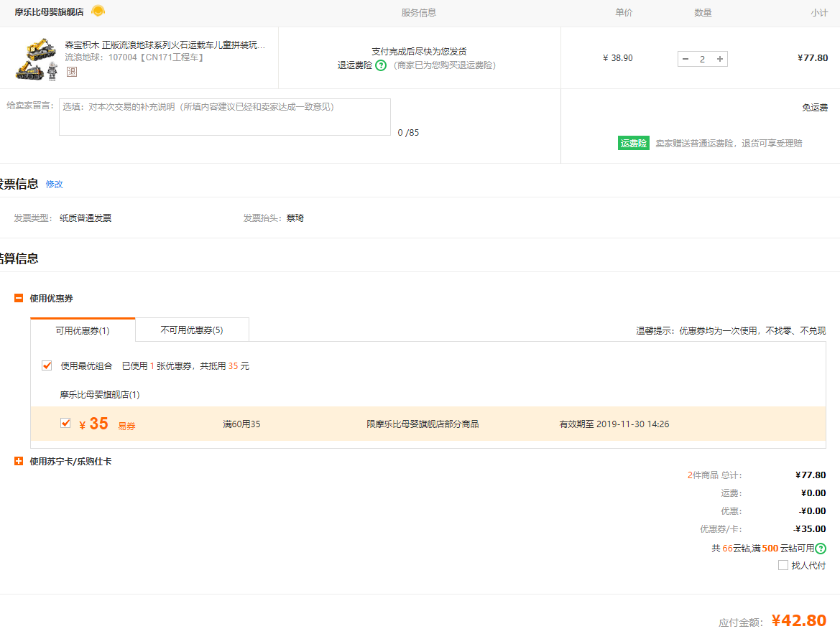
Task: Click the quantity field showing 2
Action: click(702, 59)
